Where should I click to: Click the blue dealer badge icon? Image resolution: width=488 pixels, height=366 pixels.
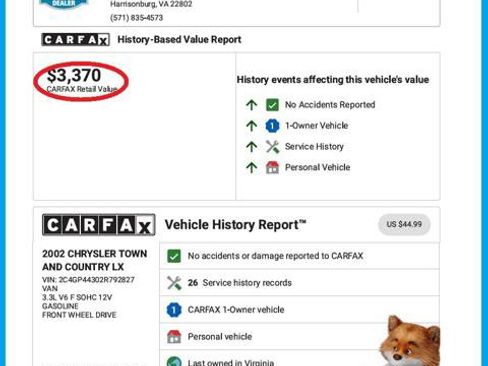[64, 4]
